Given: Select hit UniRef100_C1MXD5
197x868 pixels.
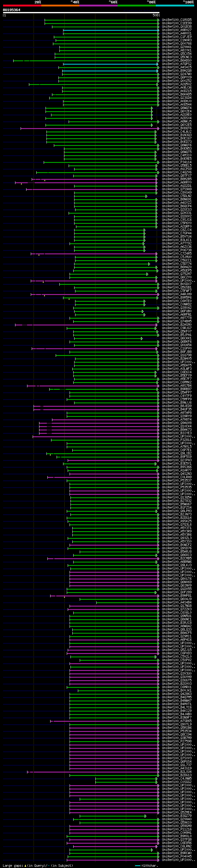Looking at the screenshot, I should 177,20.
